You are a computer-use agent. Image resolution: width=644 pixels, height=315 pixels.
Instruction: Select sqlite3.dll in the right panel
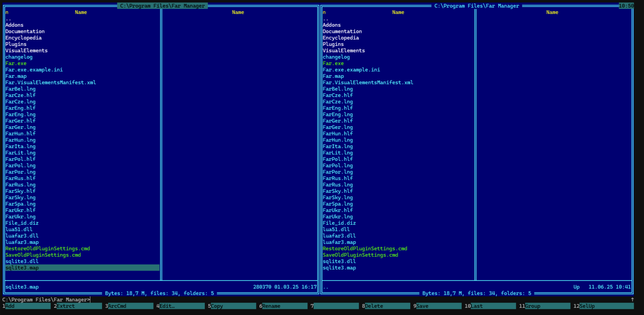coord(339,261)
